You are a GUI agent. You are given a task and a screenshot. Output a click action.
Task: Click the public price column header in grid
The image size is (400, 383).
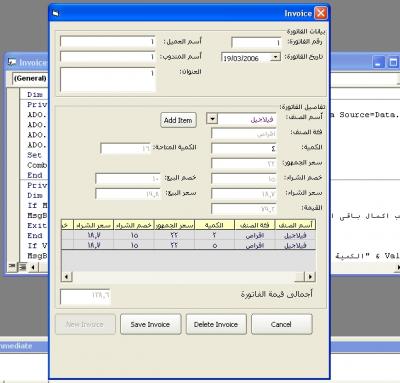click(174, 225)
